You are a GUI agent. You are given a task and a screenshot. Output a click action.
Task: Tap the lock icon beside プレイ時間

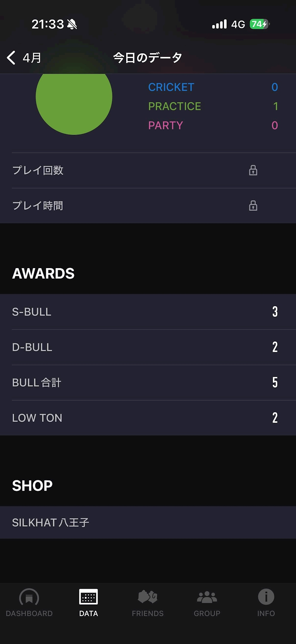point(253,206)
